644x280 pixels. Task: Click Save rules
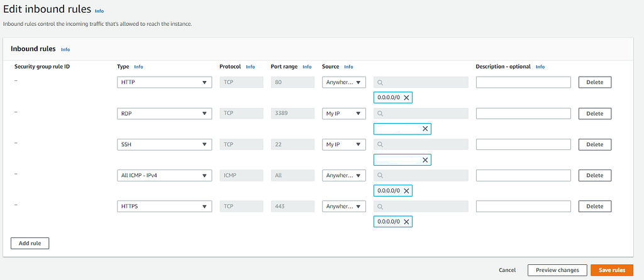coord(612,270)
